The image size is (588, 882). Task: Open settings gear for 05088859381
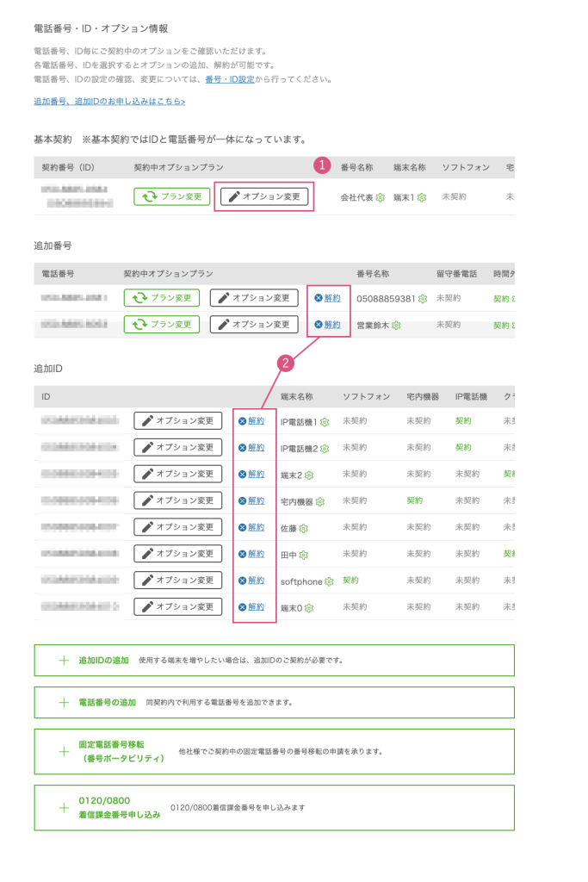tap(423, 299)
